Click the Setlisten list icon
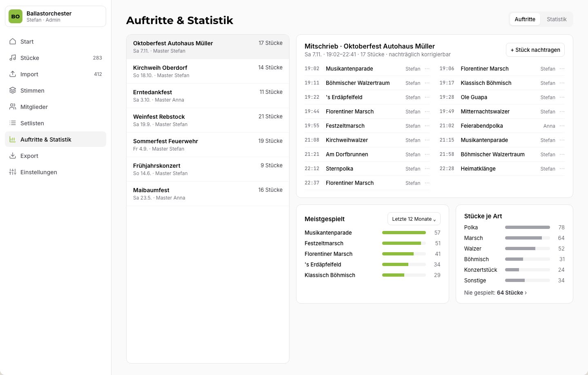Viewport: 588px width, 375px height. pyautogui.click(x=13, y=123)
